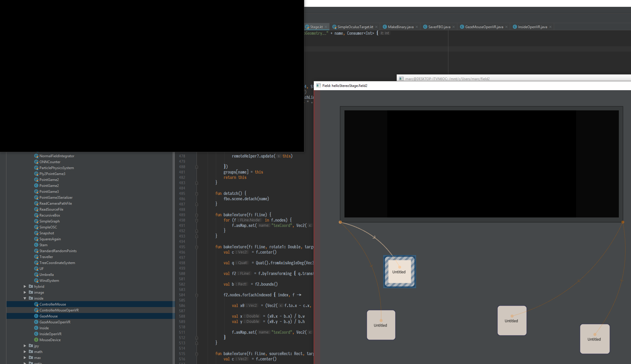The height and width of the screenshot is (364, 631).
Task: Click the black viewport canvas in Field window
Action: pyautogui.click(x=481, y=164)
